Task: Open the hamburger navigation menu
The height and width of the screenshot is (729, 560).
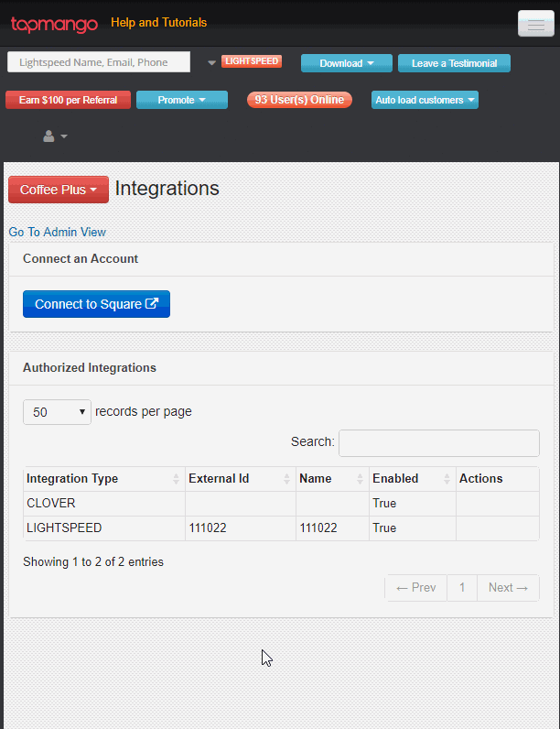Action: (x=535, y=24)
